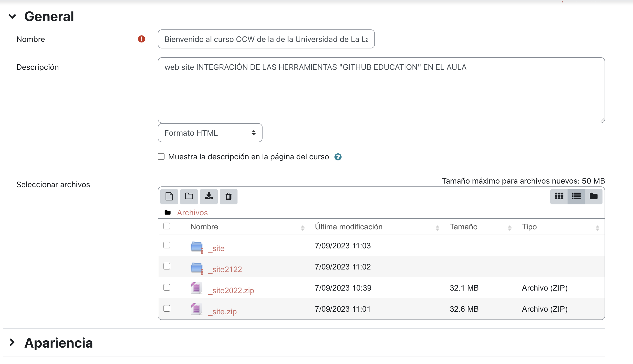
Task: Click the Tamaño máximo para archivos nuevos text
Action: tap(523, 181)
